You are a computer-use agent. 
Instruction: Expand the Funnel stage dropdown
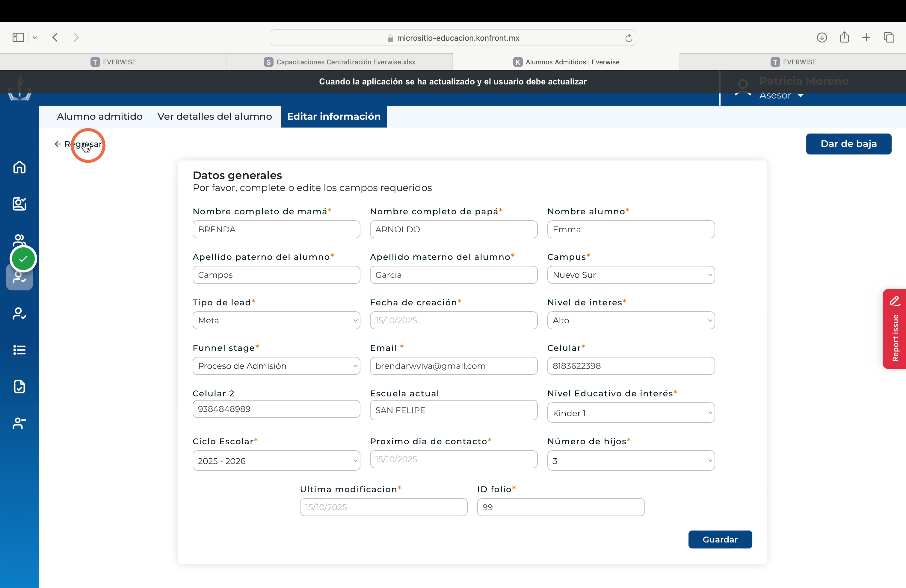click(276, 366)
